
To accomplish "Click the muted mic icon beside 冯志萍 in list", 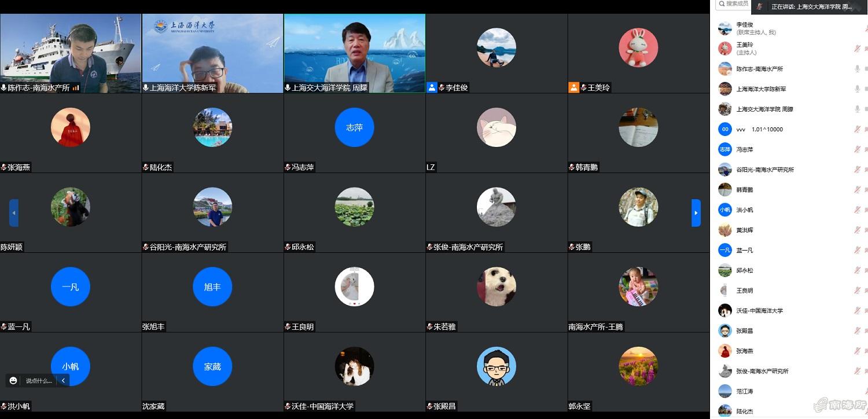I will pos(857,149).
